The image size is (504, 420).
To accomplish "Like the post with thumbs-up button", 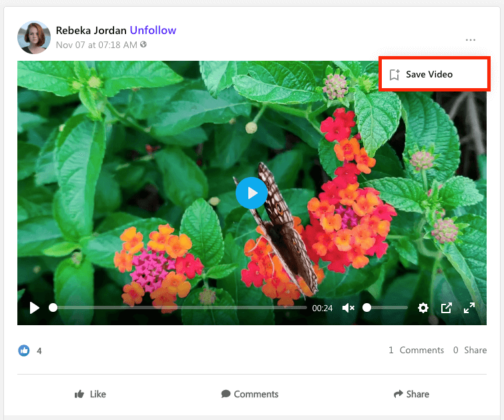I will click(x=91, y=394).
